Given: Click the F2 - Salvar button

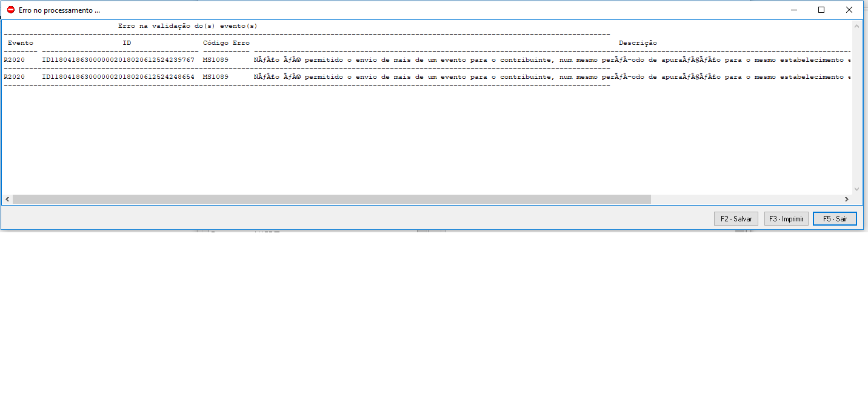Looking at the screenshot, I should 736,219.
